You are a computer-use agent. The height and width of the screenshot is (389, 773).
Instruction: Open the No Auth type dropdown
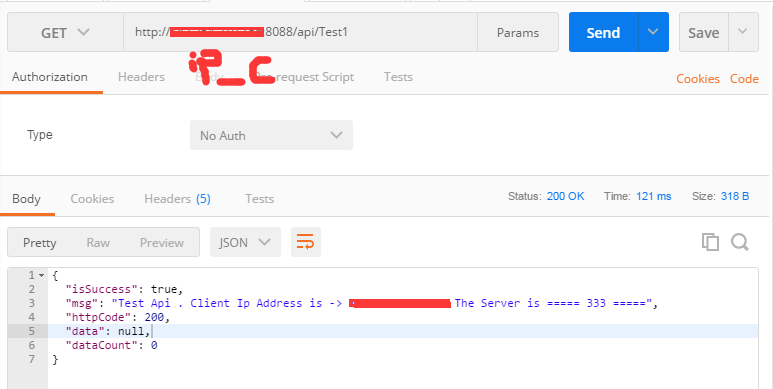tap(271, 135)
